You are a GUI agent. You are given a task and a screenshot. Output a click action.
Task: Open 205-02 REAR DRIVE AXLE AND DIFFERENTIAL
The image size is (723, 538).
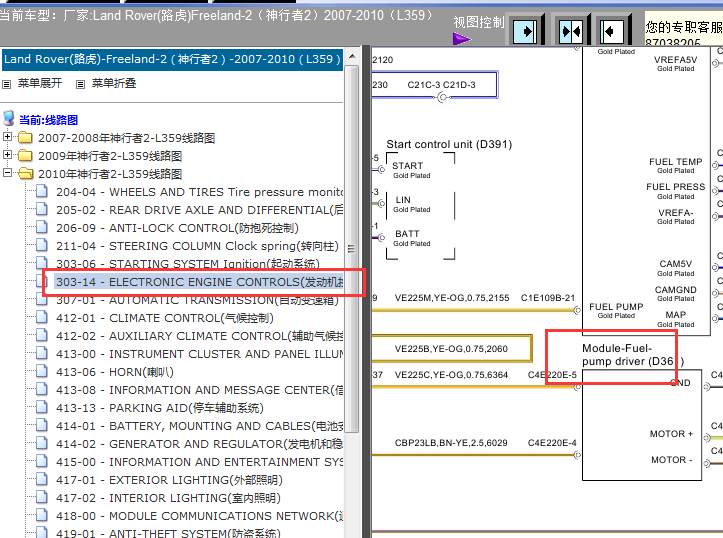(x=200, y=210)
